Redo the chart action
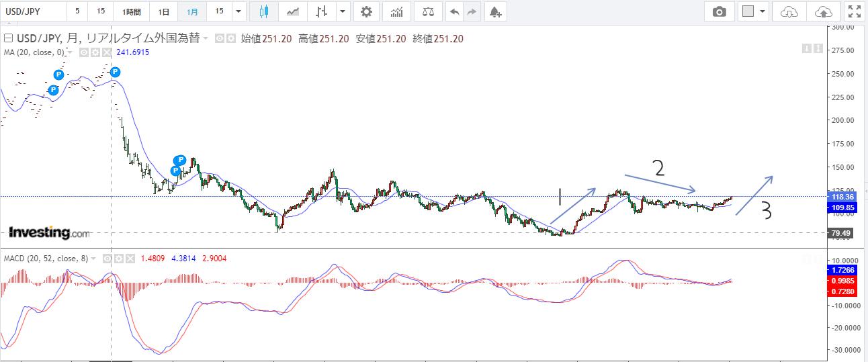Screen dimensions: 868x362 pyautogui.click(x=472, y=11)
